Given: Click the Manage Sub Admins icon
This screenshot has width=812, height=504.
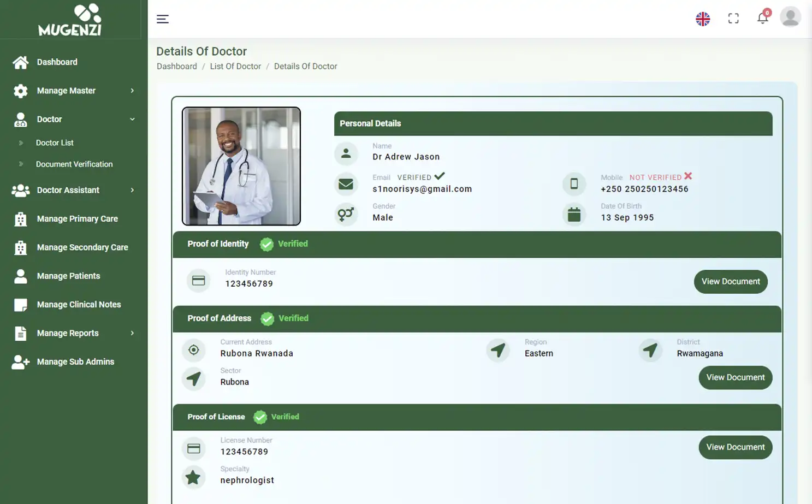Looking at the screenshot, I should tap(20, 361).
